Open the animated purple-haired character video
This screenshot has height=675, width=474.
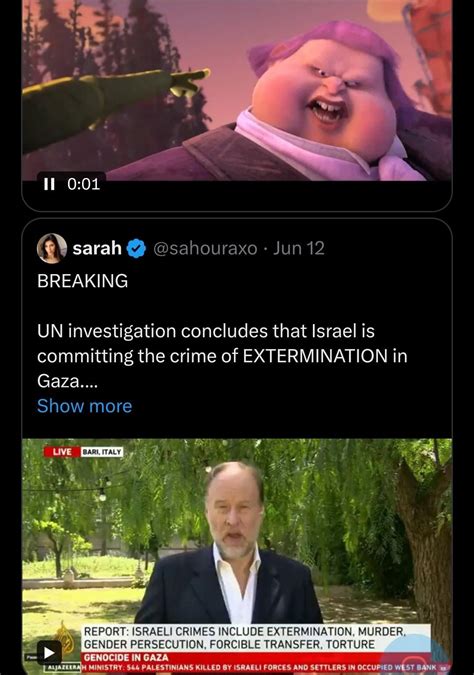click(237, 90)
